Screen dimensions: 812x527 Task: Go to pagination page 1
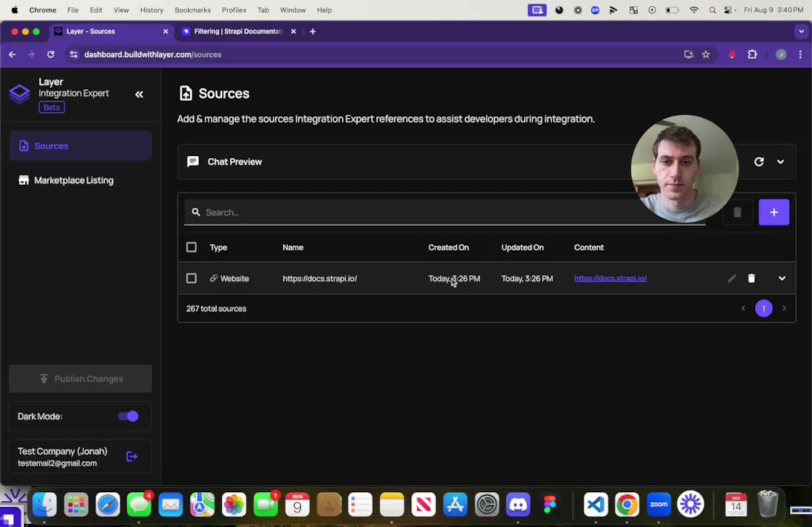tap(763, 308)
